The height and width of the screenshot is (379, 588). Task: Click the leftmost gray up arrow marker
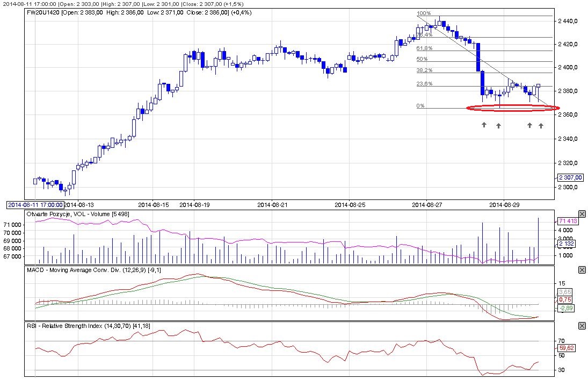pos(483,125)
